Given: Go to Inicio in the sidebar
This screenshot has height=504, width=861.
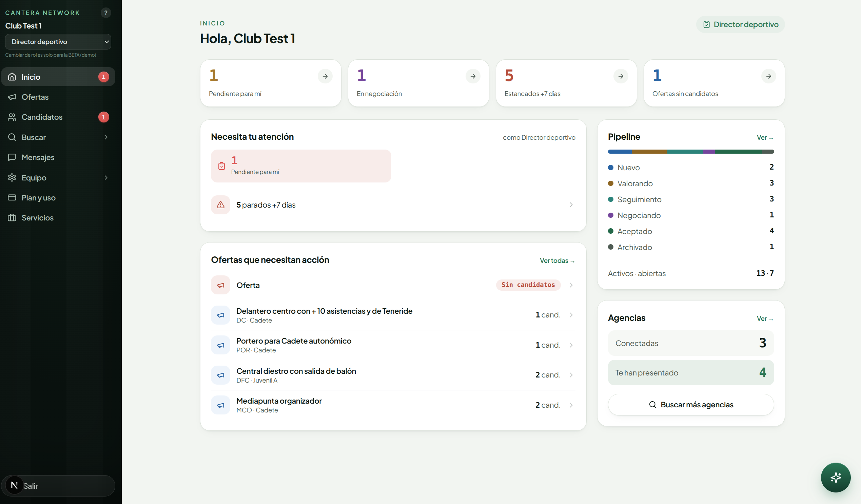Looking at the screenshot, I should pyautogui.click(x=58, y=77).
